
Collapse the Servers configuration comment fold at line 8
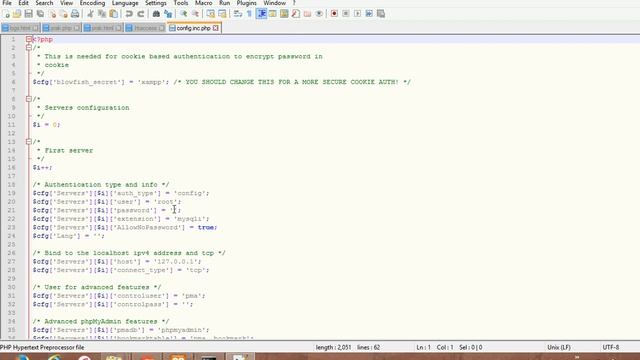pyautogui.click(x=29, y=99)
